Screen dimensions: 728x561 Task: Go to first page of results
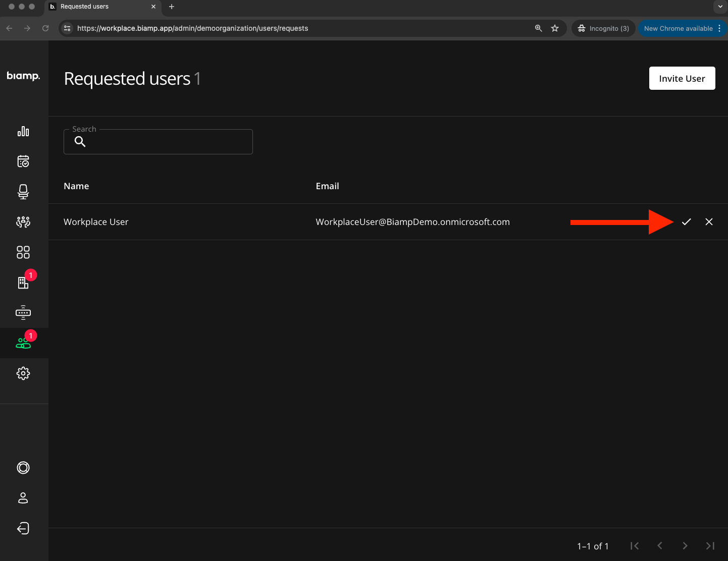[635, 546]
